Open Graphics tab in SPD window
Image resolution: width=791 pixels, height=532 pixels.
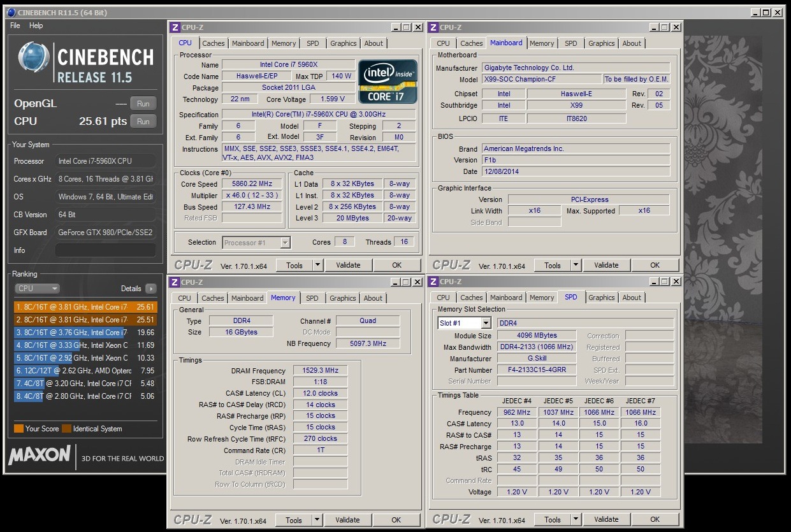601,298
